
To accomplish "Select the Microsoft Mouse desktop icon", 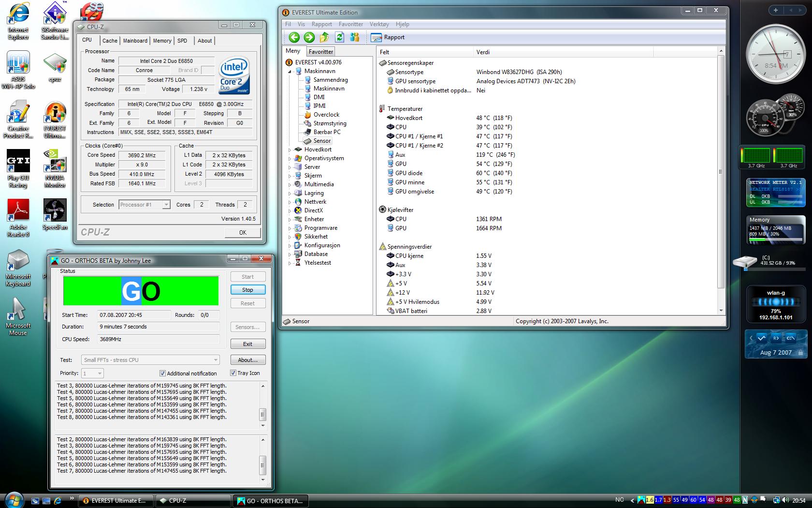I will coord(18,317).
